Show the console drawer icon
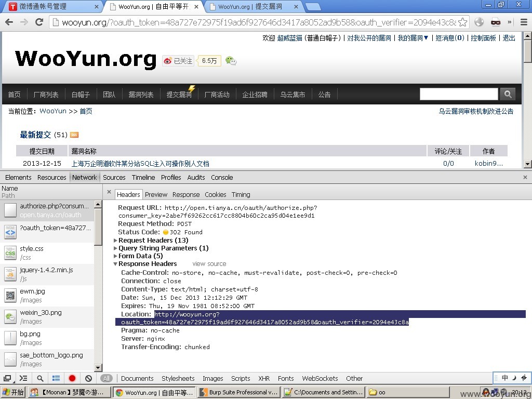 tap(23, 378)
